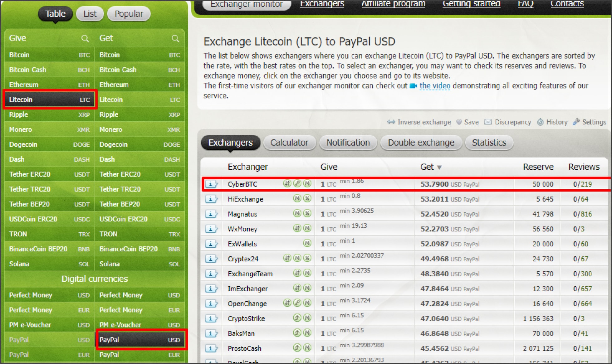The width and height of the screenshot is (612, 364).
Task: Open OpenChange exchanger info icon
Action: (211, 303)
